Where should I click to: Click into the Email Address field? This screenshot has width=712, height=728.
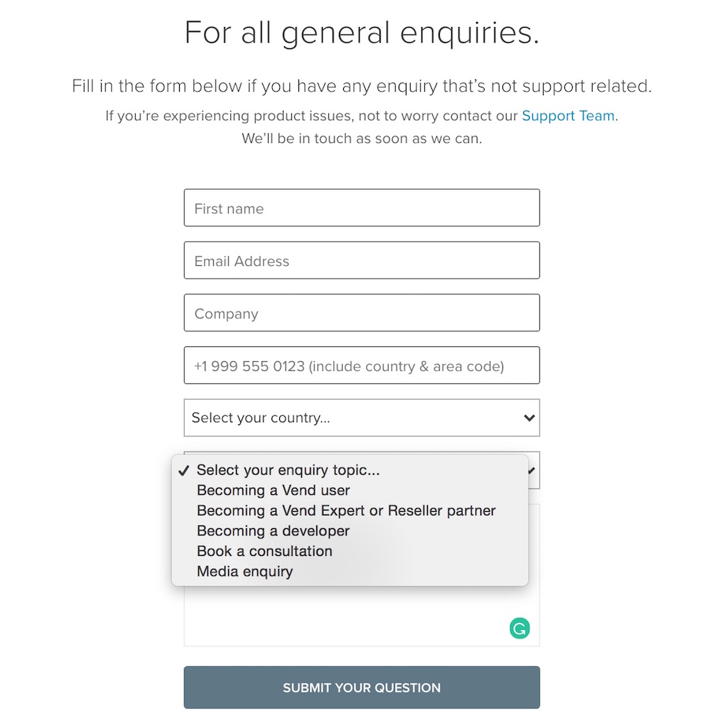pos(362,260)
